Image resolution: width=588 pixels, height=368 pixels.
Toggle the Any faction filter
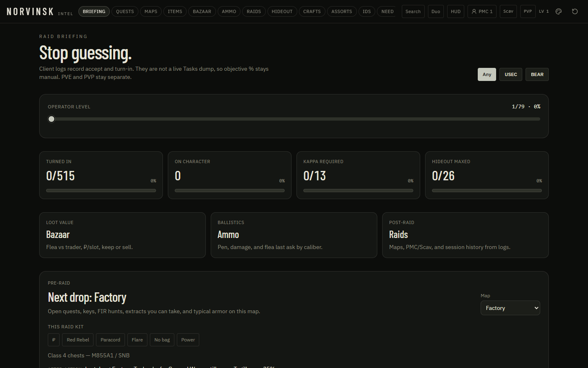click(x=487, y=74)
